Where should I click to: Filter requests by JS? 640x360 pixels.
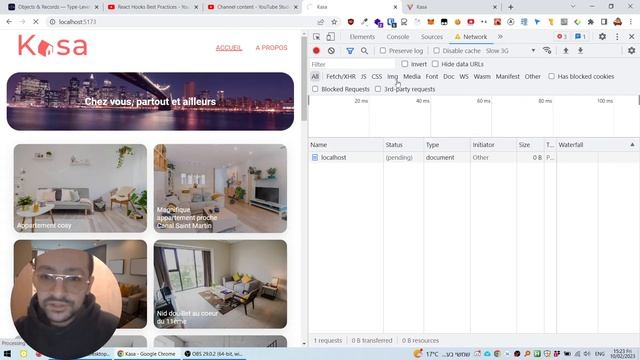[363, 76]
